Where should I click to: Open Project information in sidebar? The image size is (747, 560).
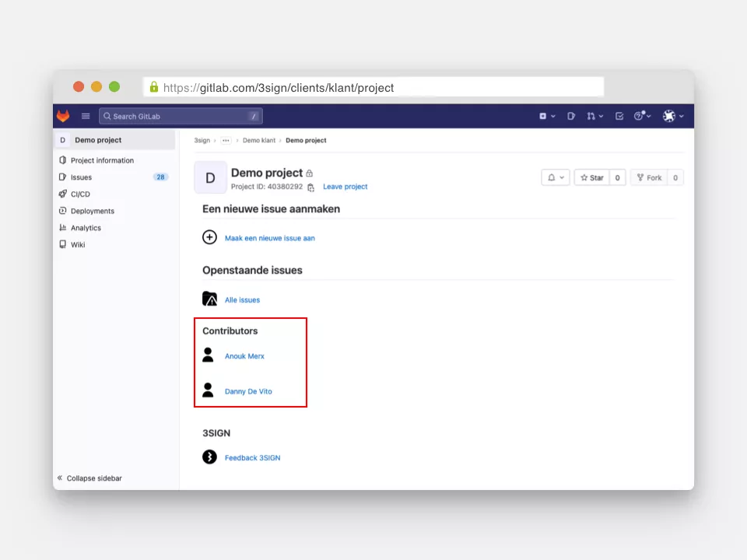(102, 160)
